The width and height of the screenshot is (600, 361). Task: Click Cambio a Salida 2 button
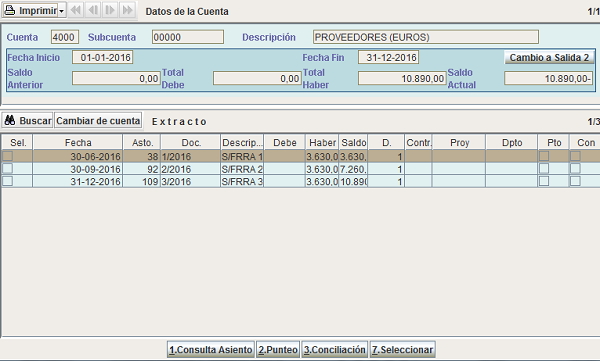tap(549, 57)
